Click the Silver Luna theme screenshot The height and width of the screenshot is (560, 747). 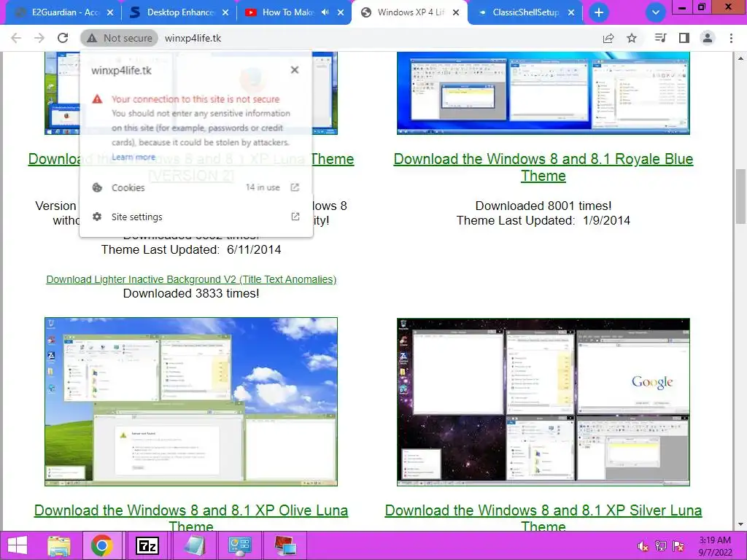pos(543,402)
